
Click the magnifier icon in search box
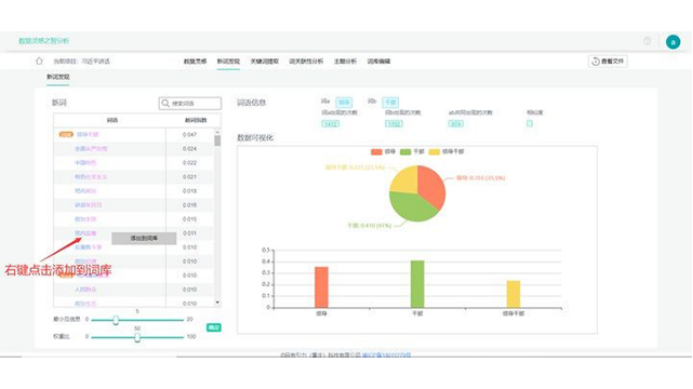coord(165,103)
